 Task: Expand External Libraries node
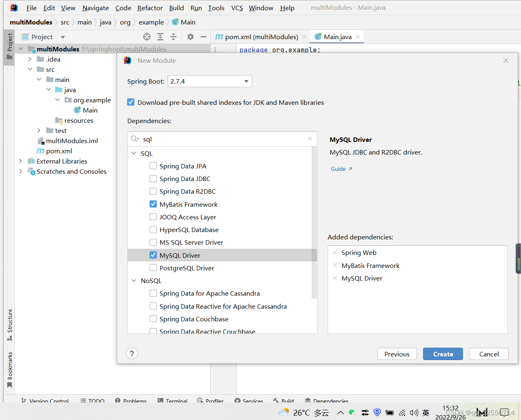[x=20, y=161]
